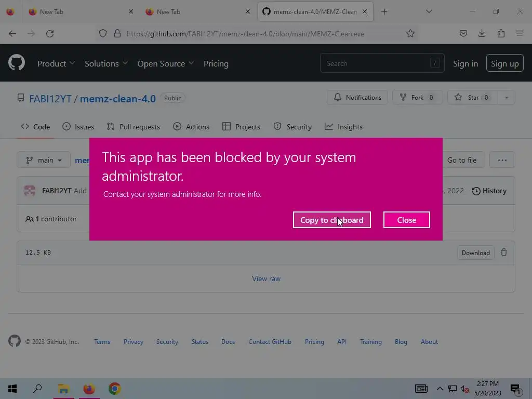Open the Issues tab
532x399 pixels.
coord(78,127)
